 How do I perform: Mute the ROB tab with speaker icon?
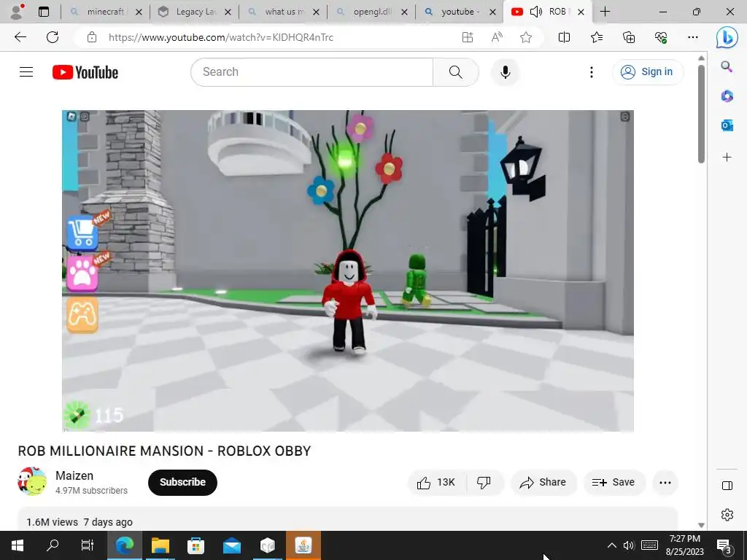click(x=536, y=12)
